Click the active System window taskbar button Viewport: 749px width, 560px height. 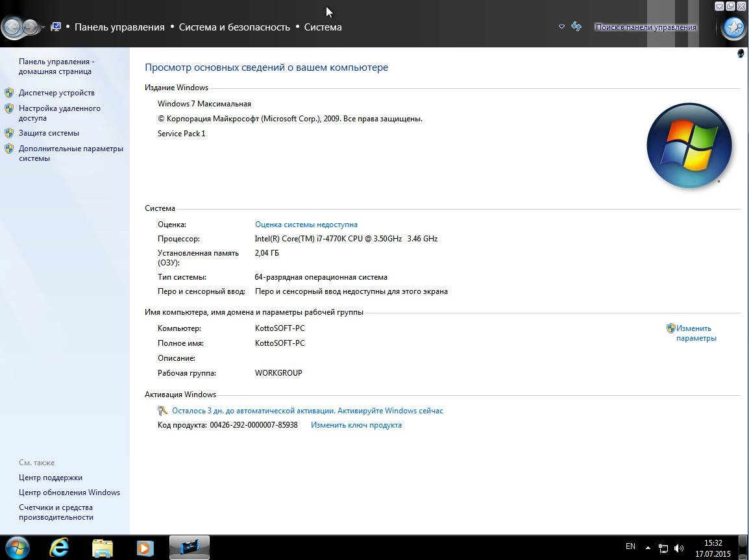coord(189,547)
